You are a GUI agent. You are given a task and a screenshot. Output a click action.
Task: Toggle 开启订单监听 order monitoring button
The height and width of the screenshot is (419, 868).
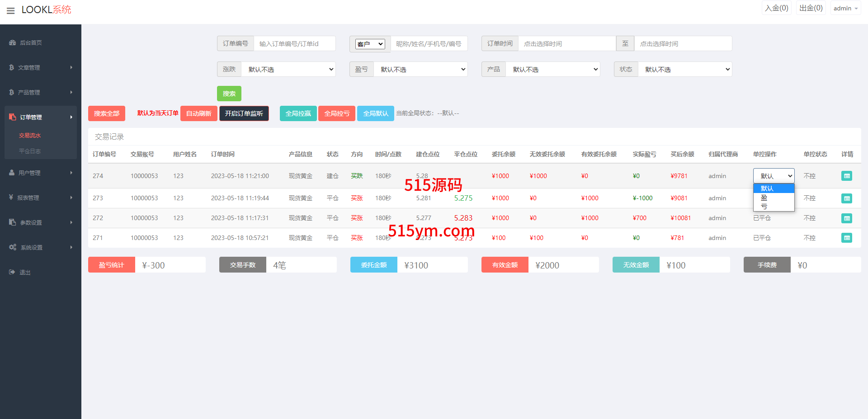coord(244,113)
